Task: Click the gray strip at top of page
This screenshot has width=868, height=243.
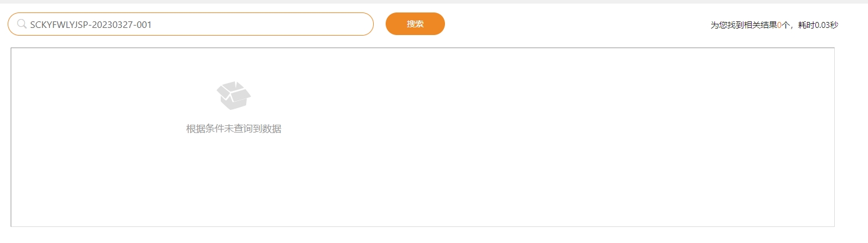Action: point(434,2)
